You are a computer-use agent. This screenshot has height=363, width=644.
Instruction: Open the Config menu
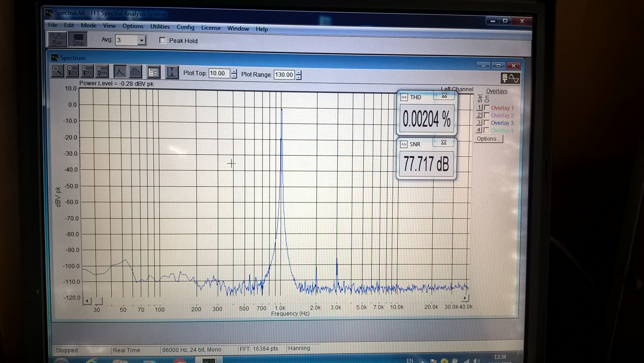point(185,27)
